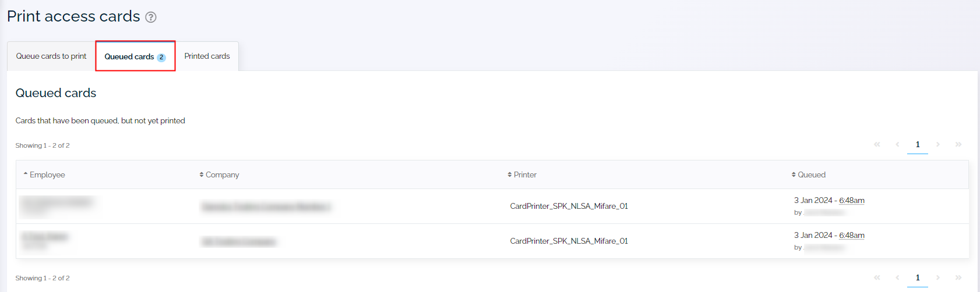This screenshot has width=980, height=292.
Task: Select page 1 in top pagination
Action: point(918,144)
